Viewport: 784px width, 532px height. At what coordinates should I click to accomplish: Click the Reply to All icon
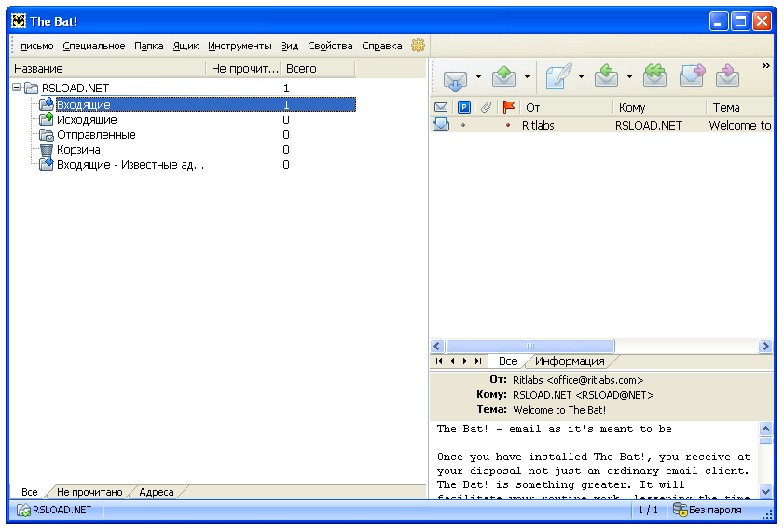655,77
